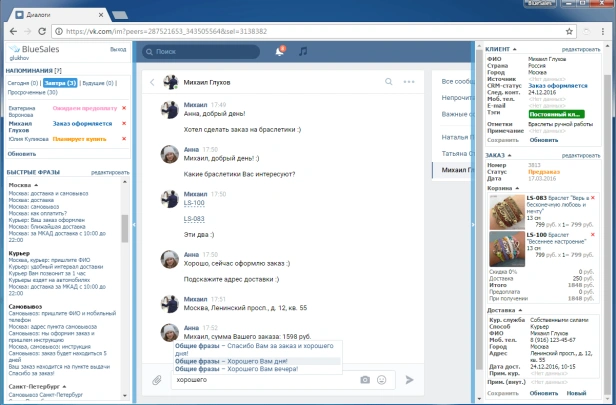Image resolution: width=616 pixels, height=405 pixels.
Task: Open the emoji smiley picker
Action: pos(381,380)
